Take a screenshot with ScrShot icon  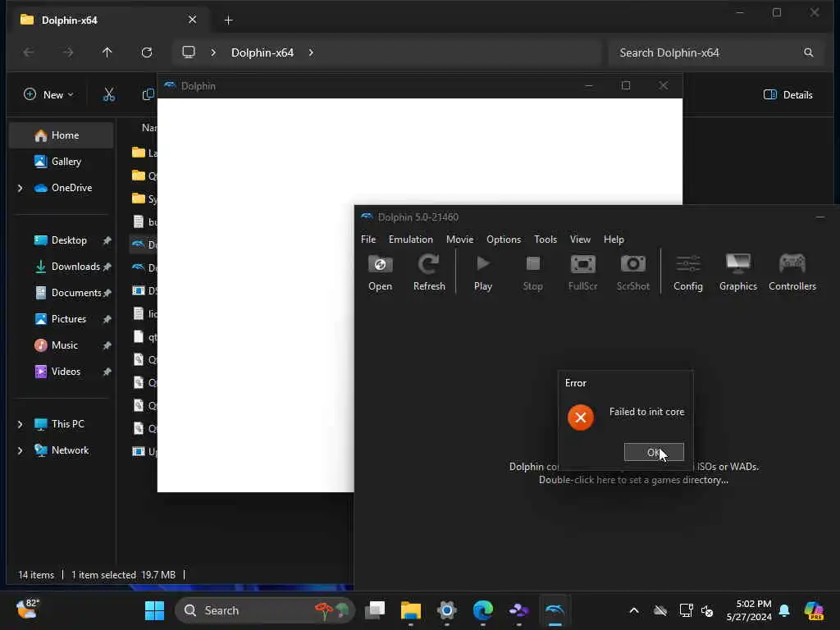coord(632,272)
